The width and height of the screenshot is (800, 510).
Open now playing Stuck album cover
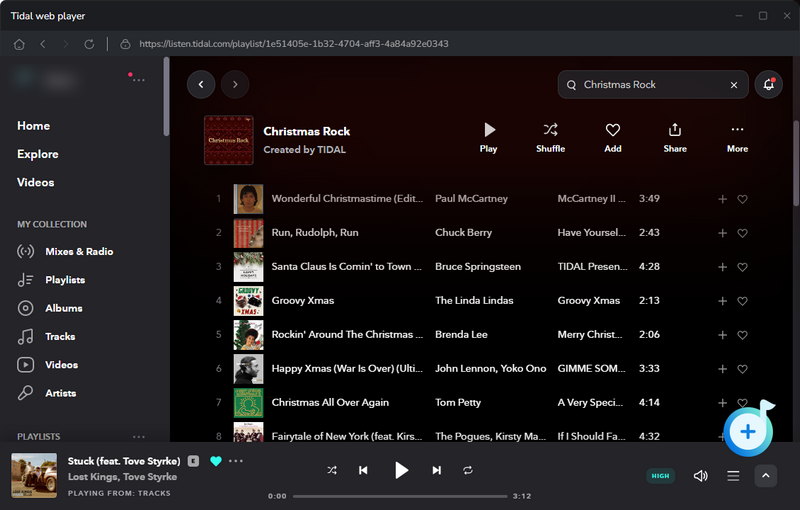click(x=34, y=476)
